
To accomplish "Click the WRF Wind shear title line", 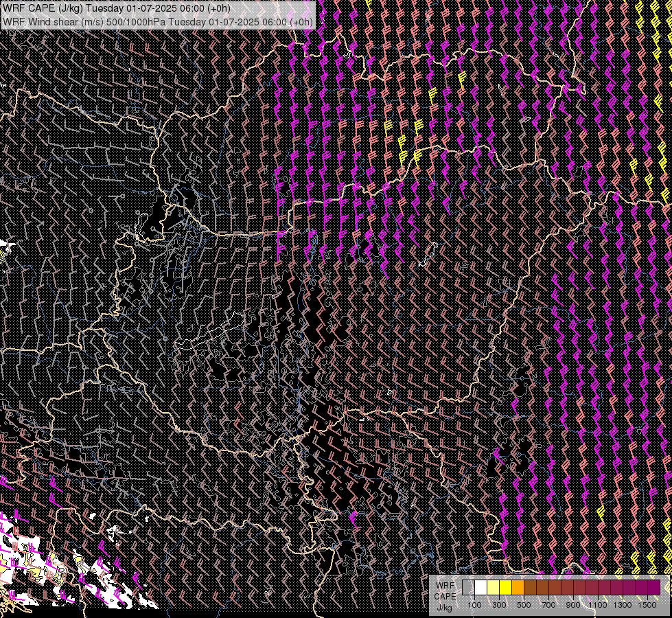I will point(158,22).
